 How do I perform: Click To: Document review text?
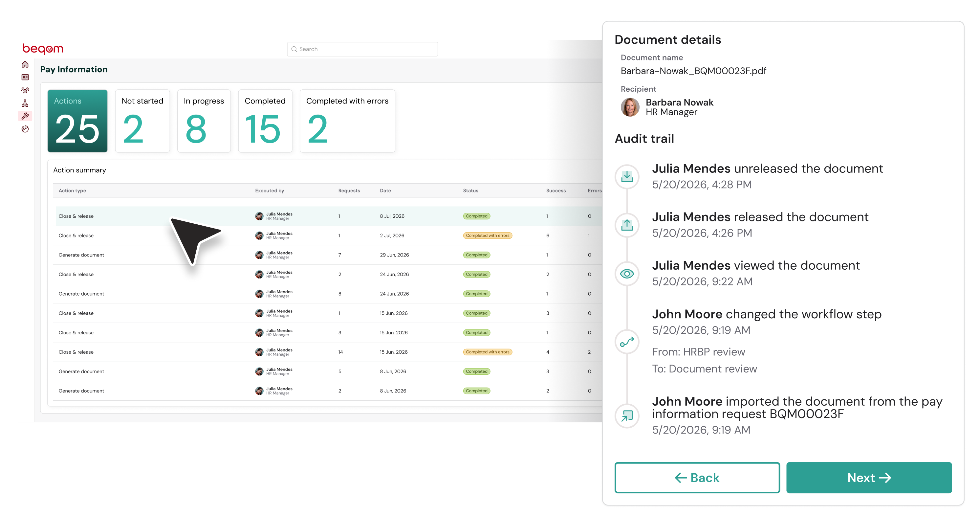[x=704, y=369]
